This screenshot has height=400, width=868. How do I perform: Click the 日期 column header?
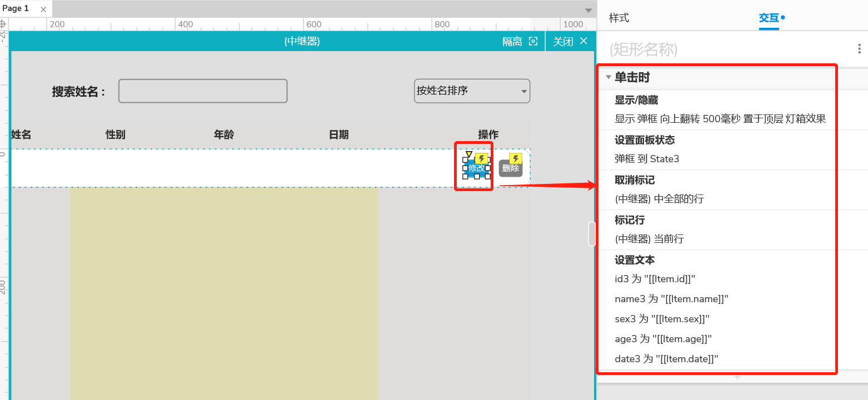[x=339, y=134]
